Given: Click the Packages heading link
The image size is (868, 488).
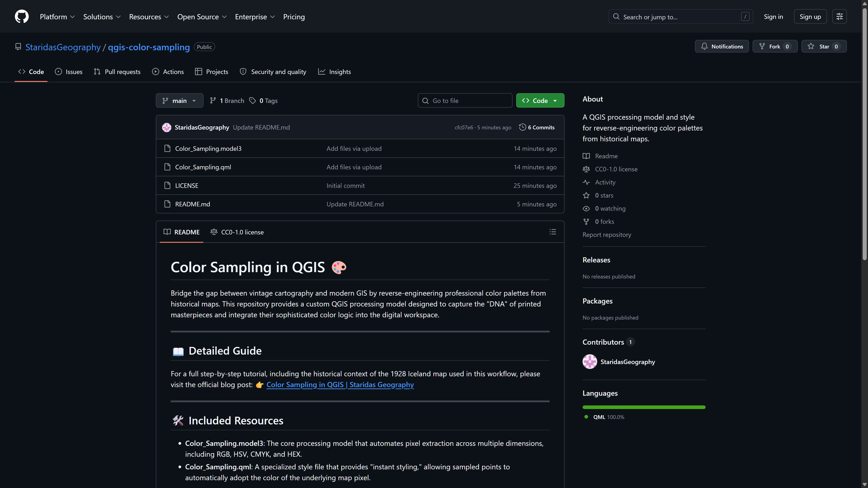Looking at the screenshot, I should click(597, 301).
